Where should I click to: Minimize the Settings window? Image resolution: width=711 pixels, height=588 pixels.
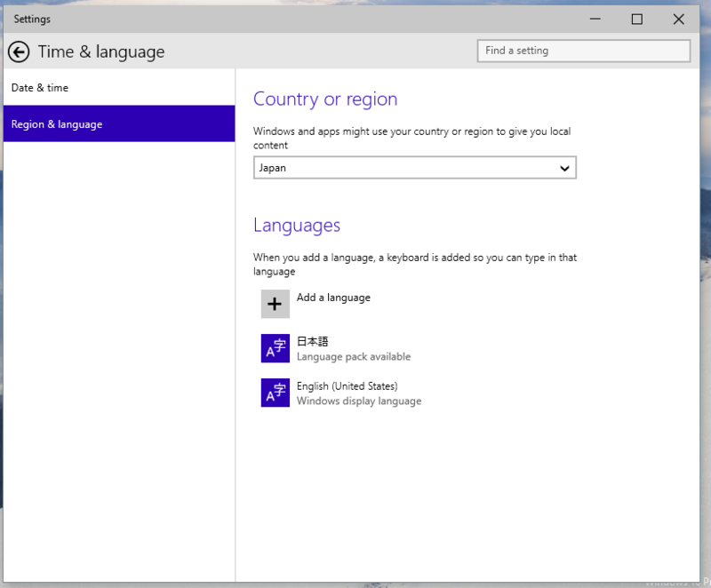tap(595, 19)
